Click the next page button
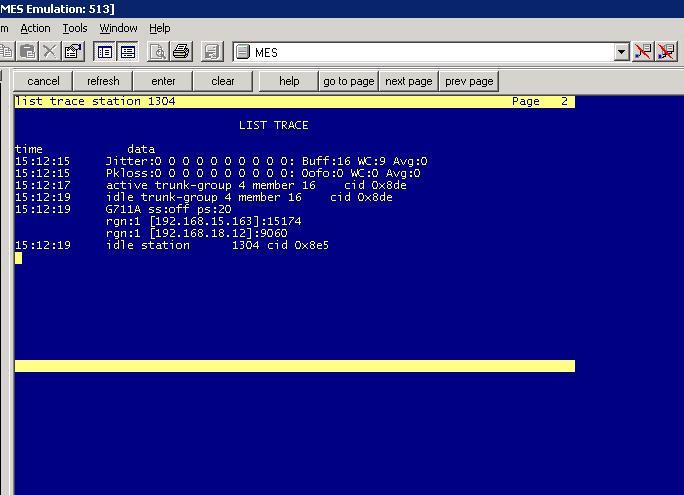Viewport: 684px width, 495px height. point(409,81)
